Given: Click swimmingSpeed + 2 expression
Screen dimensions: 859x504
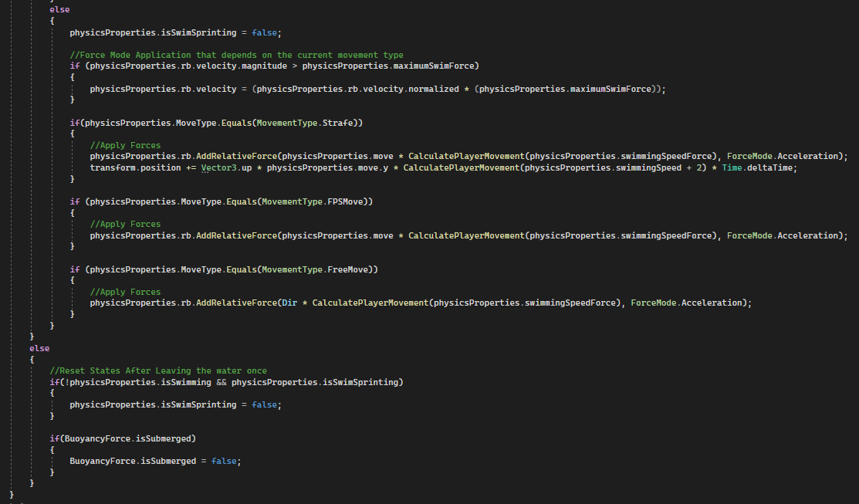Looking at the screenshot, I should tap(659, 167).
